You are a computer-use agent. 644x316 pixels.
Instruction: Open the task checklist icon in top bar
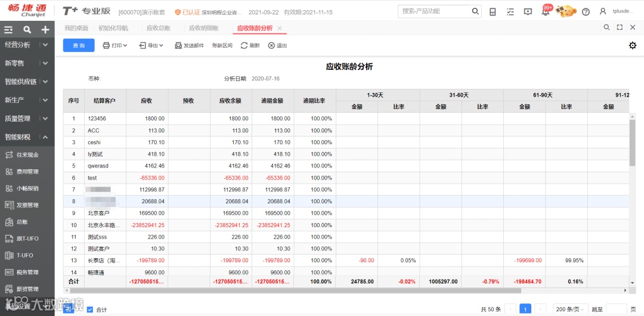510,11
